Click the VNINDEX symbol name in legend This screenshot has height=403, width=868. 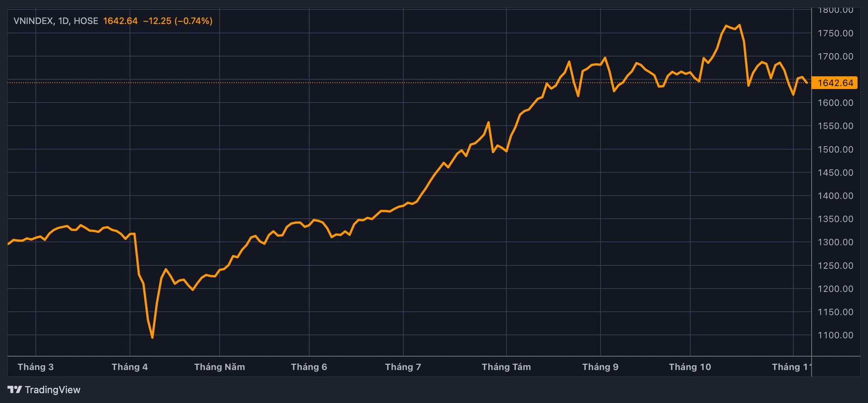point(34,21)
